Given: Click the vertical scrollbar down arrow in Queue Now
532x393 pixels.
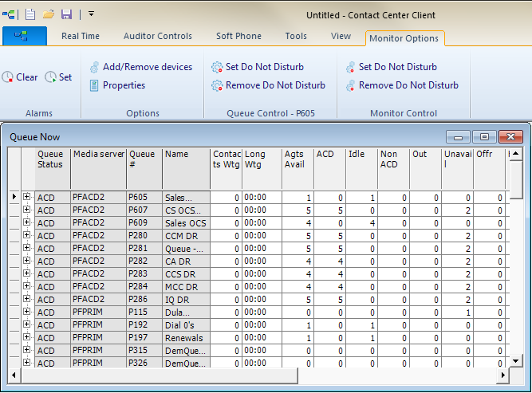Looking at the screenshot, I should tap(516, 361).
